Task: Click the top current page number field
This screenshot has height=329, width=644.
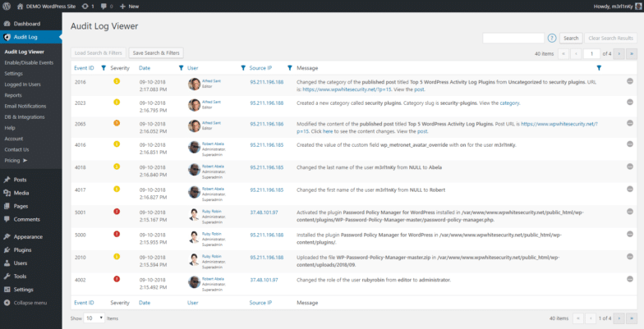Action: coord(591,54)
